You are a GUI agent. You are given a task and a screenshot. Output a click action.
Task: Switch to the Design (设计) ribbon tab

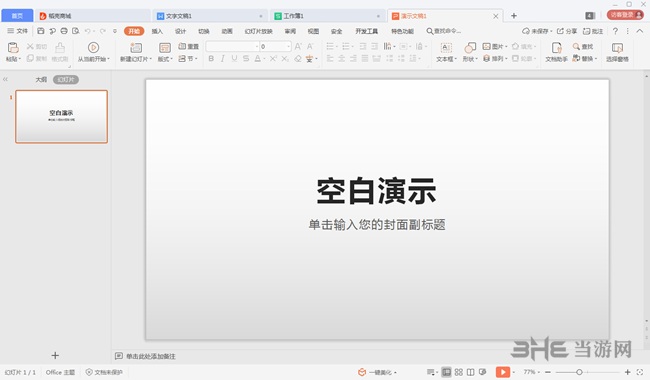[180, 31]
